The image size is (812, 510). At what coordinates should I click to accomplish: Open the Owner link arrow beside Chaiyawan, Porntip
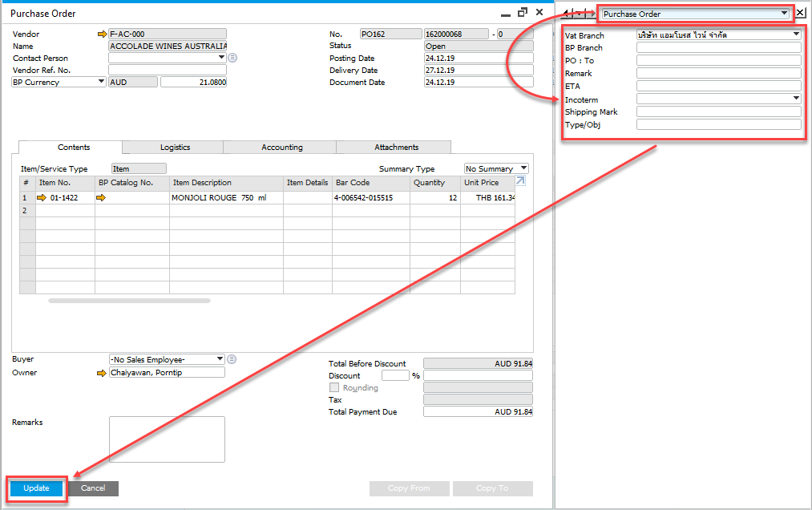(x=102, y=373)
